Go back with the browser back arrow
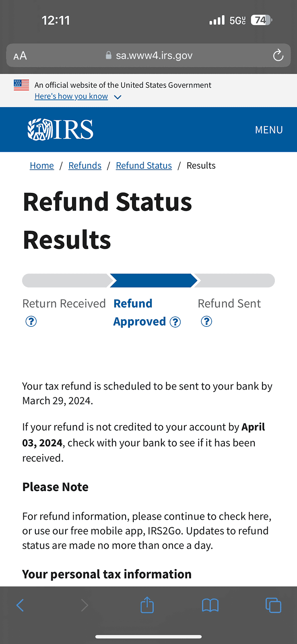 point(20,605)
